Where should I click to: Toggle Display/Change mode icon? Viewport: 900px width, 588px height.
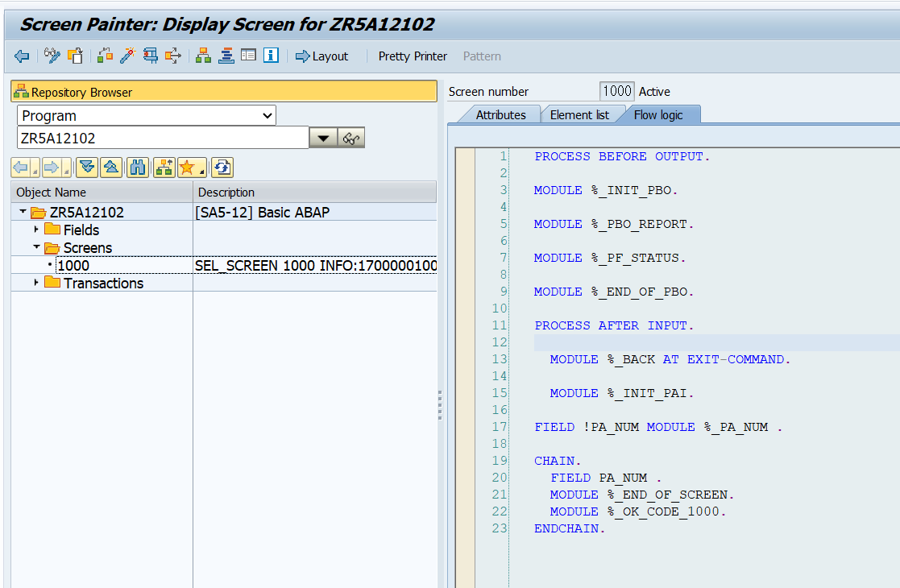coord(52,56)
